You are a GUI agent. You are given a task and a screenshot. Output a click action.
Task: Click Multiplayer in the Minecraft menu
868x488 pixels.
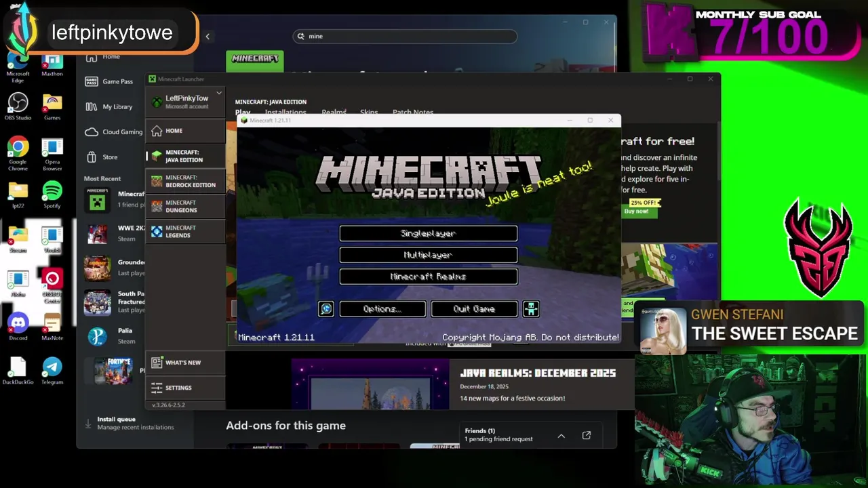point(429,255)
